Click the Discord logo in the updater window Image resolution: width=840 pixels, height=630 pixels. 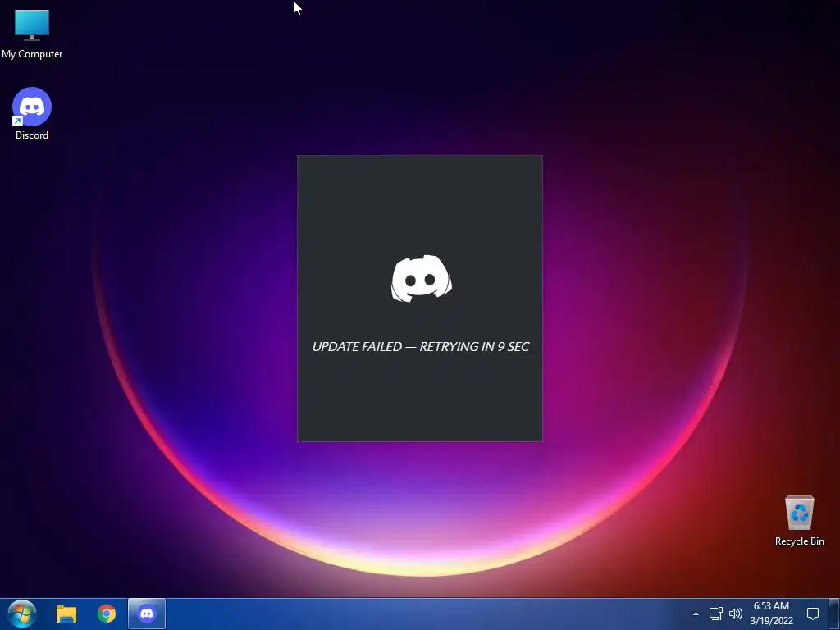[x=421, y=279]
